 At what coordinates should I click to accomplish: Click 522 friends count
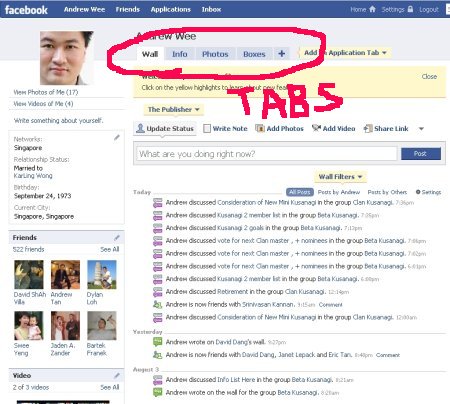[28, 249]
